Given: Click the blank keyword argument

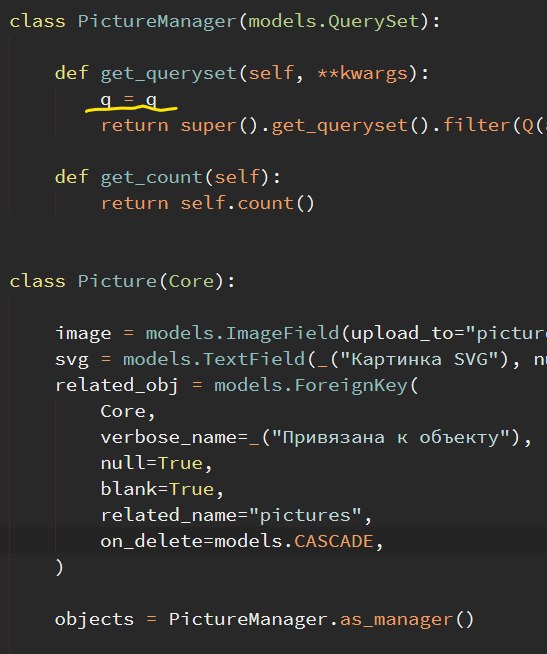Looking at the screenshot, I should pos(129,490).
